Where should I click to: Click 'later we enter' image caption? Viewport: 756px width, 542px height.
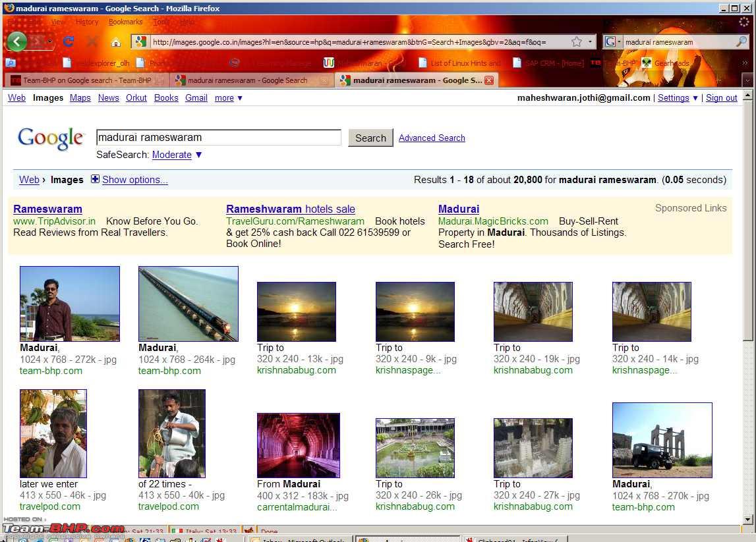point(49,483)
